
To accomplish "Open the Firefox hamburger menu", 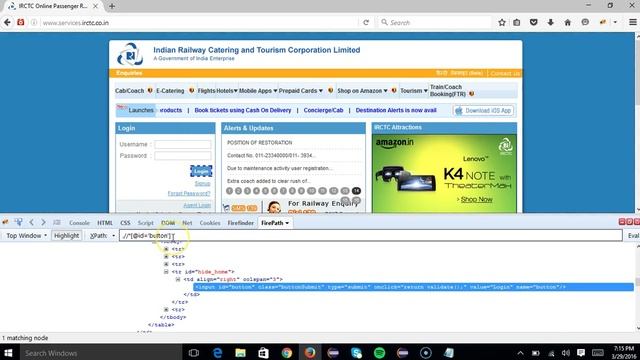I will (x=632, y=22).
